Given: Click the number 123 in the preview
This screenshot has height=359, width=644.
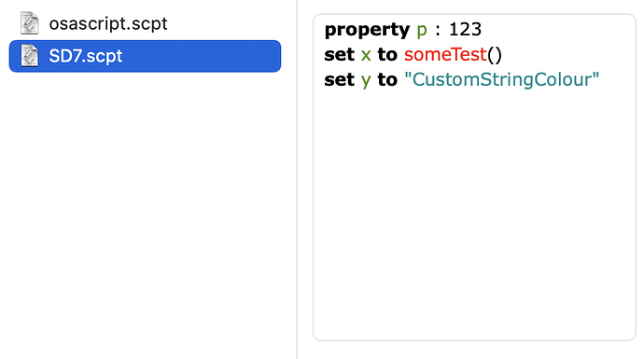Looking at the screenshot, I should coord(465,30).
